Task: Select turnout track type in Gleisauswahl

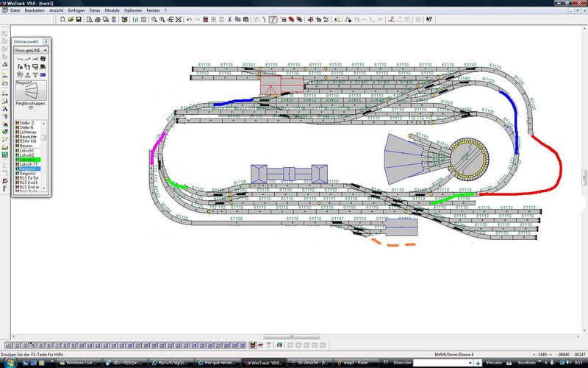Action: tap(35, 59)
